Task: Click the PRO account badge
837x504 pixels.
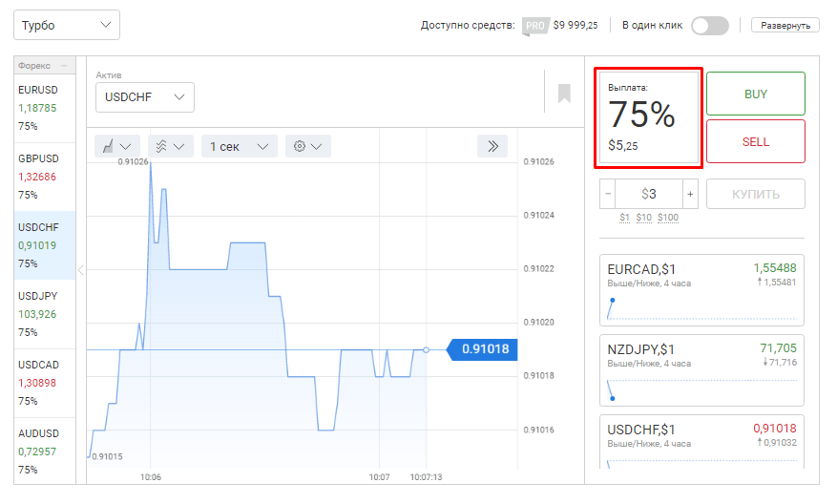Action: click(x=535, y=26)
